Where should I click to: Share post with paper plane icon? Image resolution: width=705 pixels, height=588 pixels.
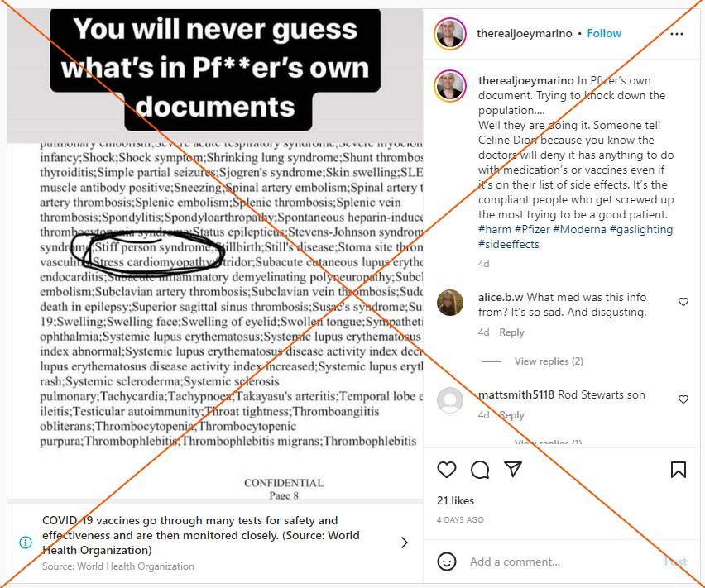tap(513, 469)
